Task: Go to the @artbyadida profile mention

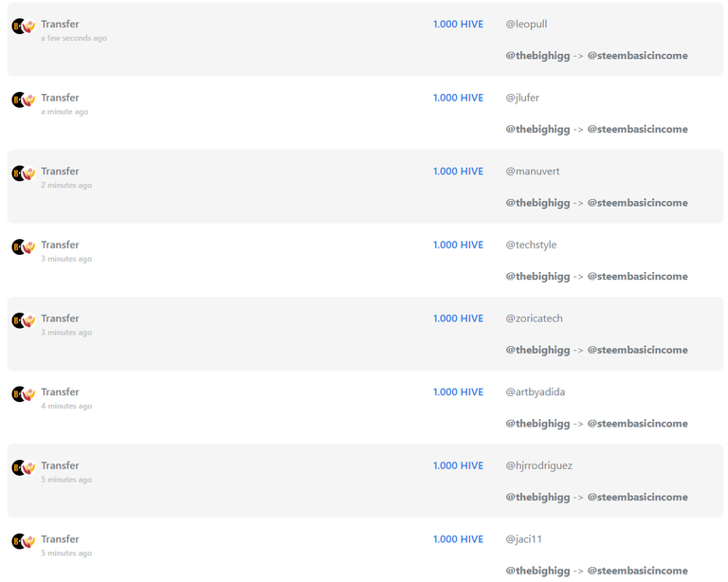Action: pyautogui.click(x=535, y=392)
